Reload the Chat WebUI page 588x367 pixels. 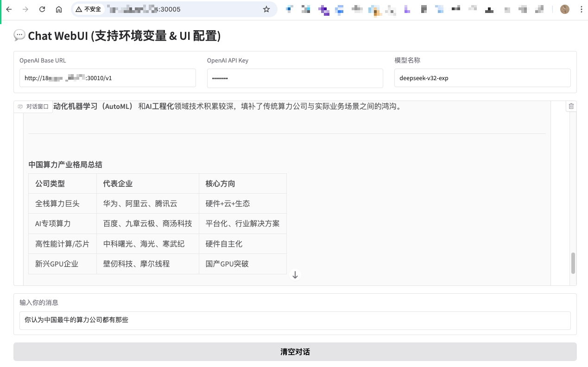42,9
